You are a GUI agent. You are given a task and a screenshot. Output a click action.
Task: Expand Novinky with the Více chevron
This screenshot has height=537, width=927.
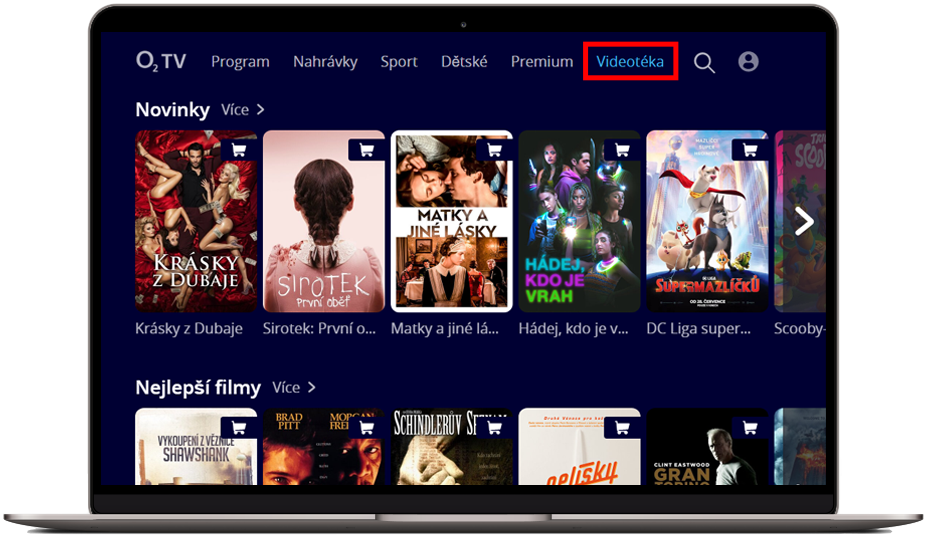(243, 109)
